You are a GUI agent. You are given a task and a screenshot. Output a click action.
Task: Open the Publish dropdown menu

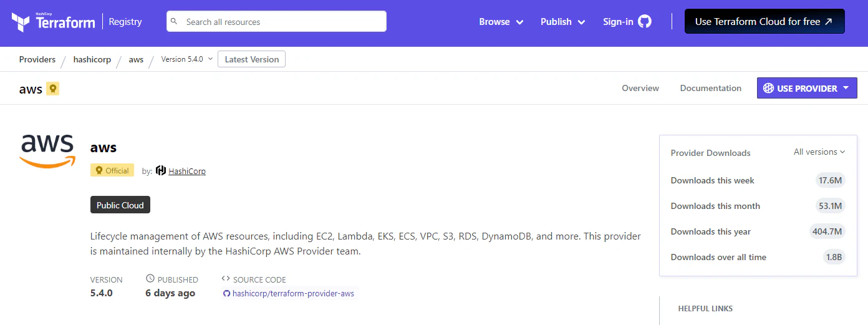pos(562,22)
